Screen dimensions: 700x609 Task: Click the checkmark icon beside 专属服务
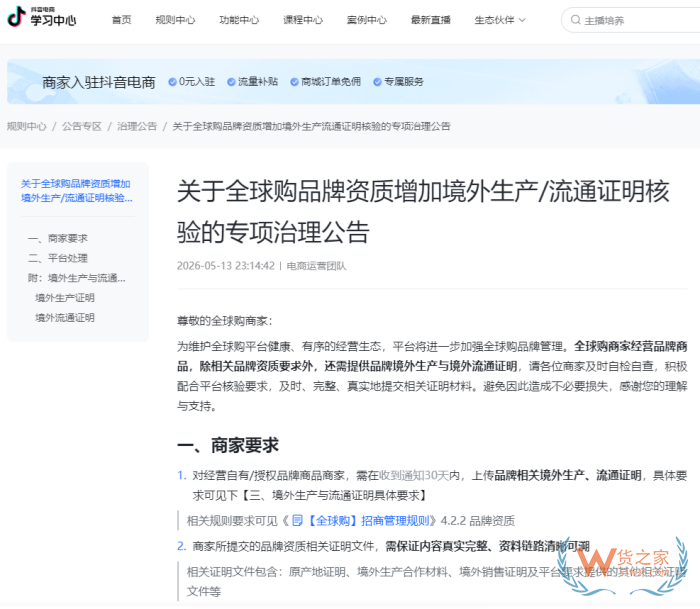point(377,82)
